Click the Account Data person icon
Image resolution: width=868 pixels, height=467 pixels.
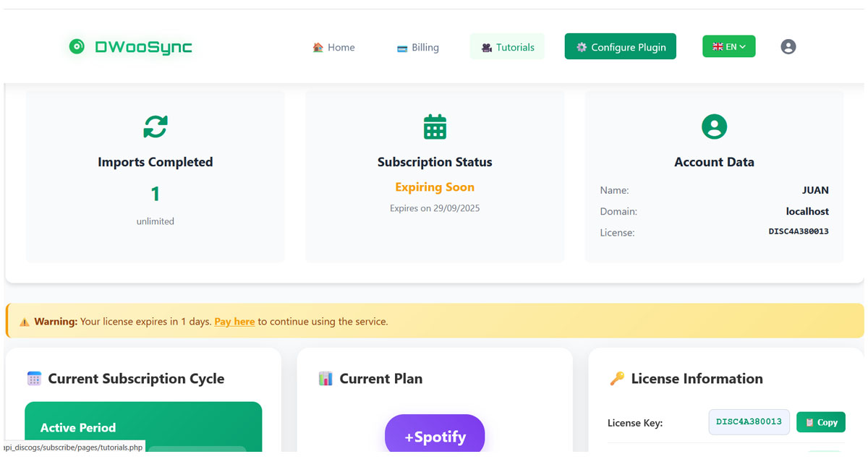[x=714, y=127]
